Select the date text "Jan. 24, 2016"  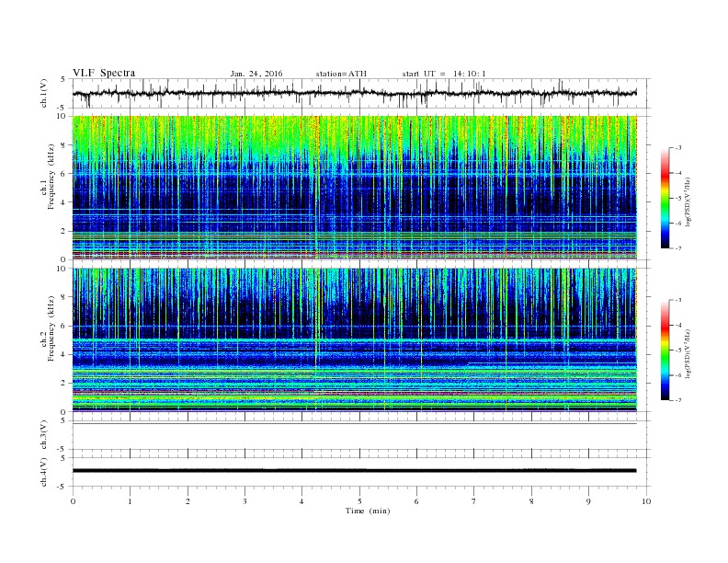256,74
